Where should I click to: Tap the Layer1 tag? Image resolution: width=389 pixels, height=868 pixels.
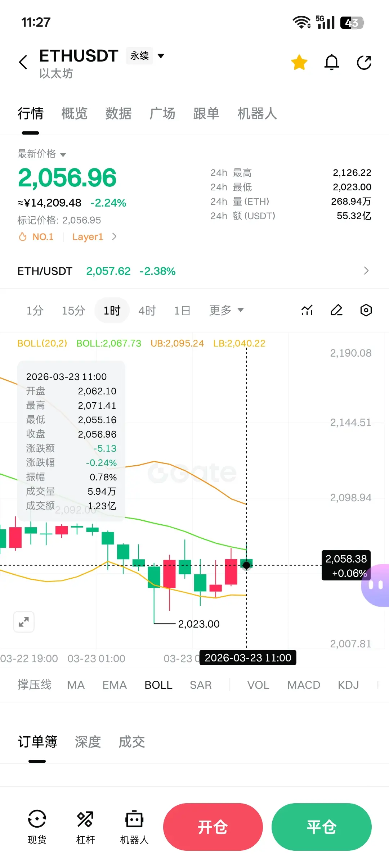88,237
